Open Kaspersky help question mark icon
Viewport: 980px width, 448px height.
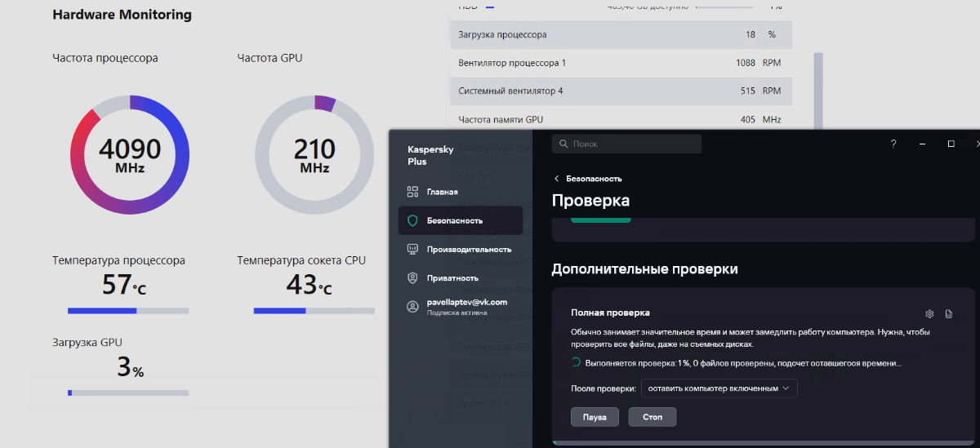[893, 144]
